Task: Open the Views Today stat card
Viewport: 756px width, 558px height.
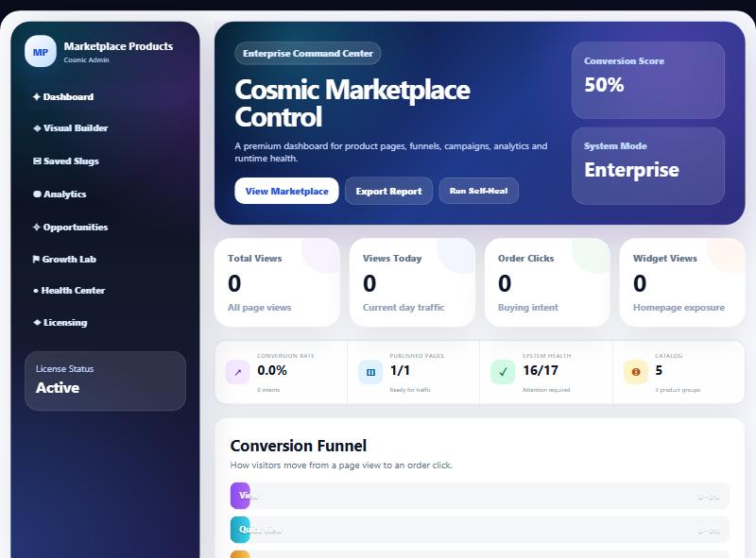Action: click(x=412, y=282)
